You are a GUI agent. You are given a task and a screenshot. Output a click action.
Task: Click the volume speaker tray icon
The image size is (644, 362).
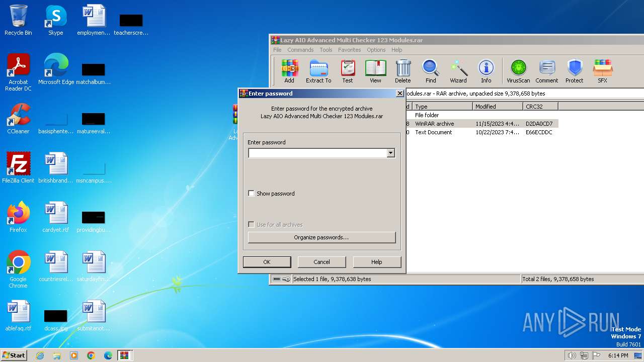[572, 355]
